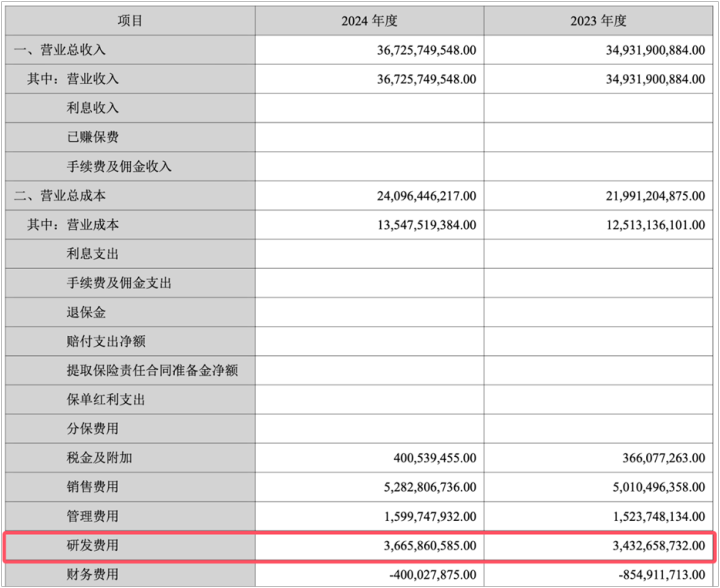Click the 保单红利支出 row label
This screenshot has height=588, width=720.
pos(106,399)
